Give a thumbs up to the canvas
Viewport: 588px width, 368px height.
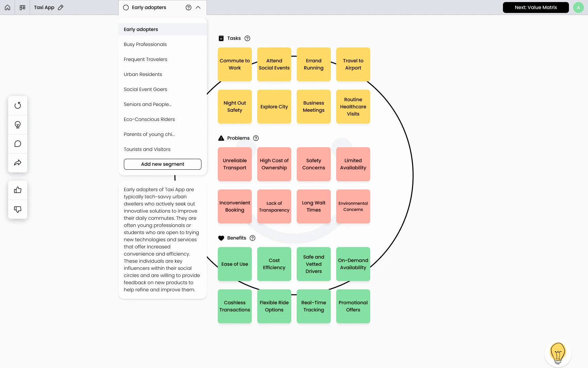17,190
